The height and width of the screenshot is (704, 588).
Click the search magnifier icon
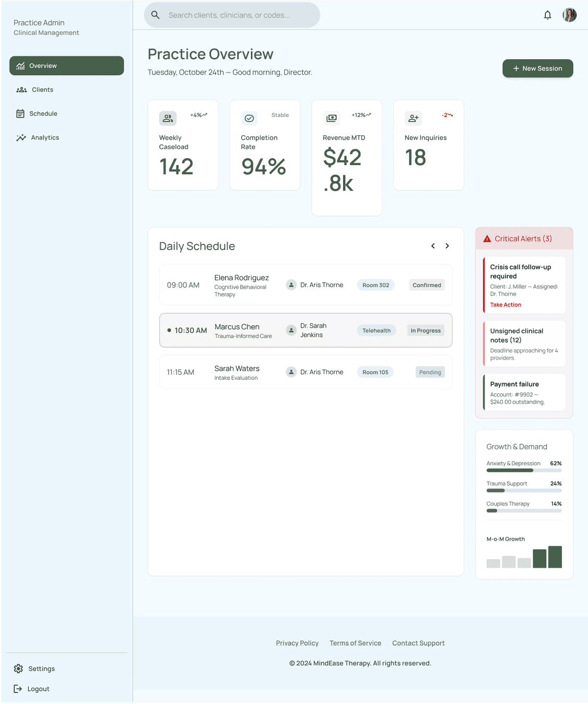155,15
